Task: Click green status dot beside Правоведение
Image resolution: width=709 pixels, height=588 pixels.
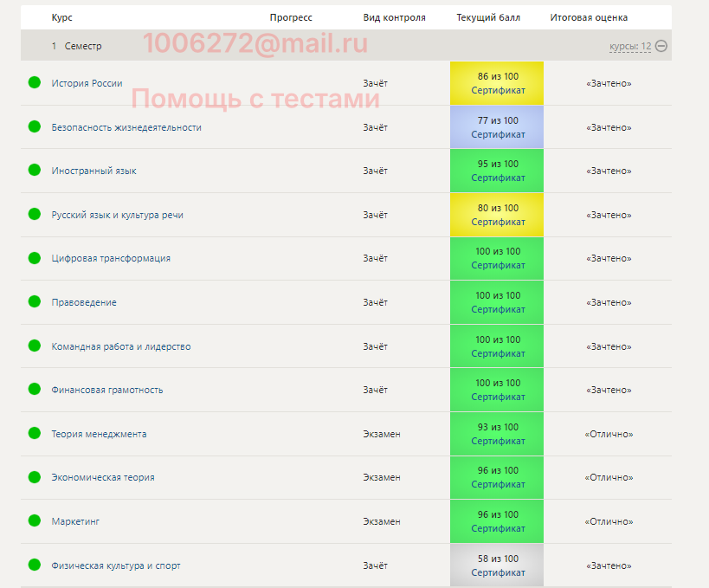Action: 35,301
